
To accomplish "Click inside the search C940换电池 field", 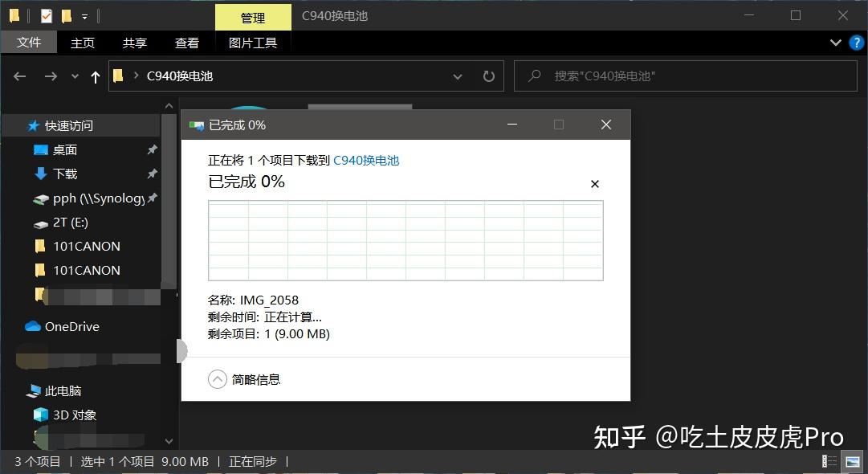I will (x=685, y=76).
